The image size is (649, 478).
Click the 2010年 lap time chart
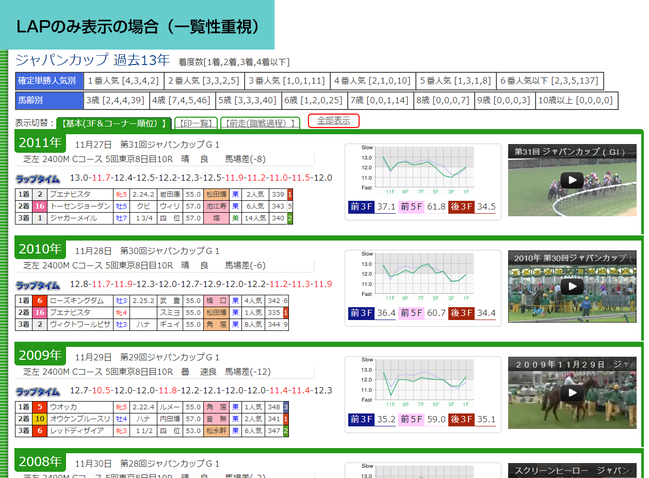pyautogui.click(x=418, y=276)
